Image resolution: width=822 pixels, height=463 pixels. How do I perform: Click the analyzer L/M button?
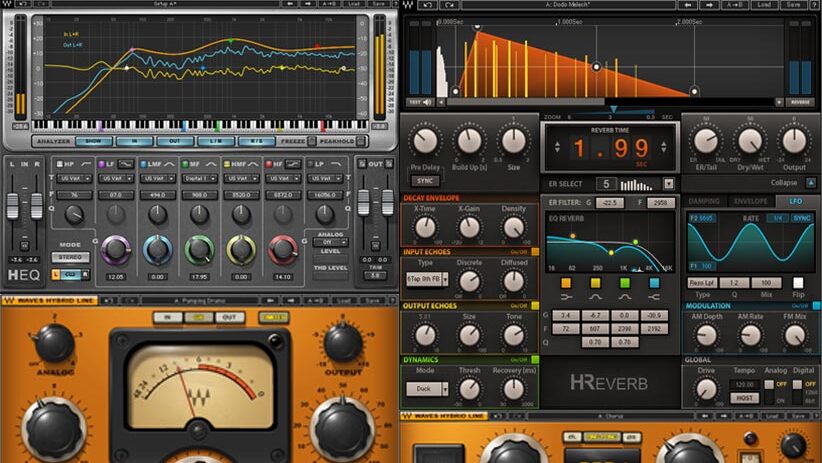(x=215, y=141)
